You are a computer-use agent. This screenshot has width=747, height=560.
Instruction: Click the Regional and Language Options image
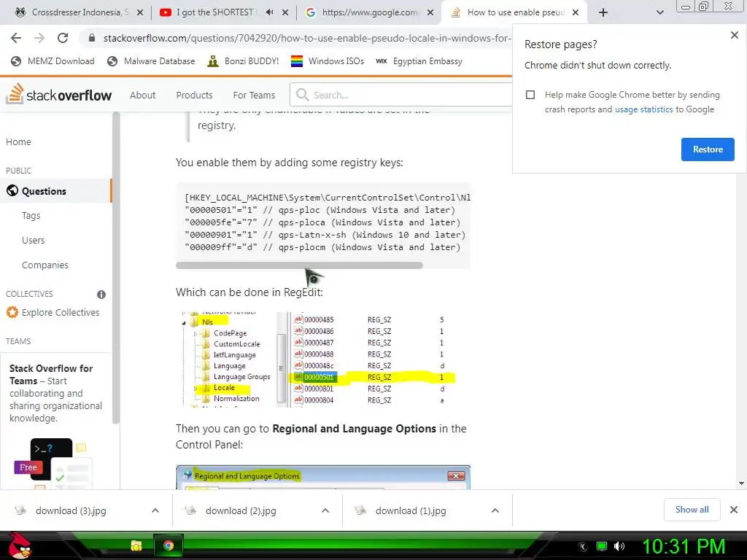323,477
